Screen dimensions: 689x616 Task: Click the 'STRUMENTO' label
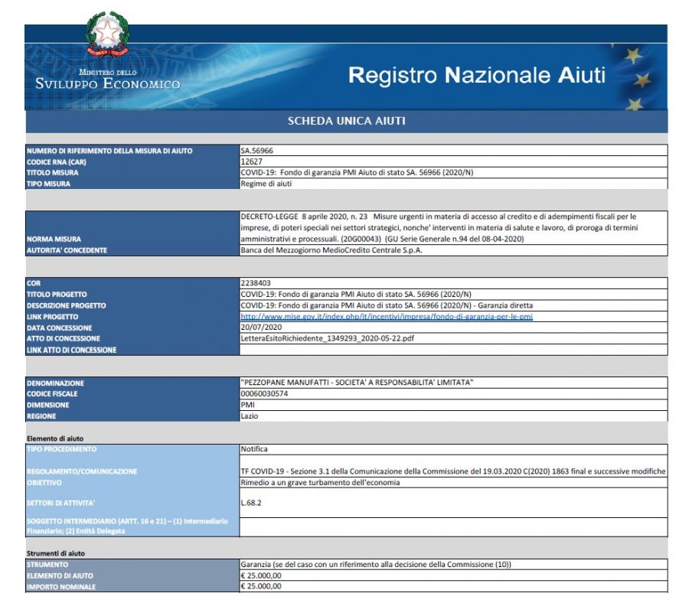coord(47,565)
